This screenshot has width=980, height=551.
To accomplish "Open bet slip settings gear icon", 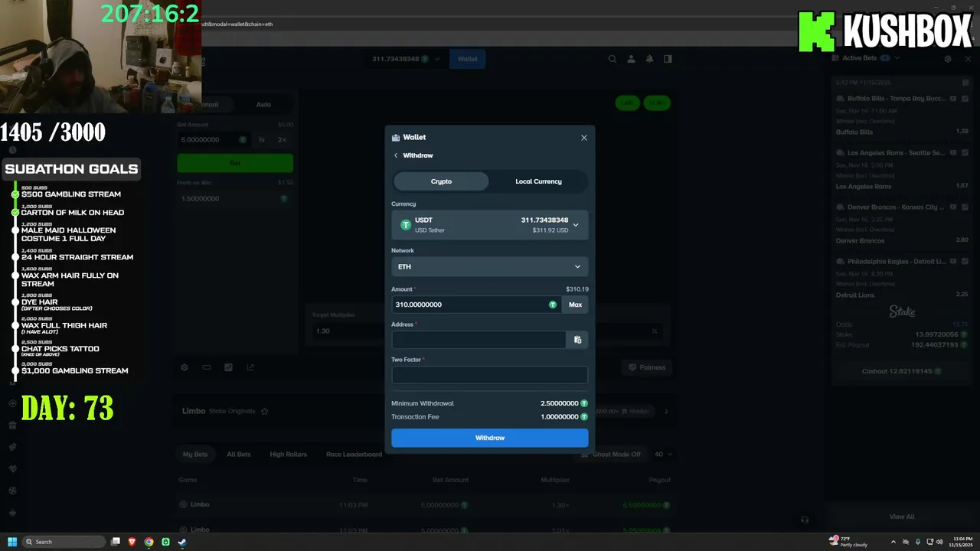I will pyautogui.click(x=948, y=59).
